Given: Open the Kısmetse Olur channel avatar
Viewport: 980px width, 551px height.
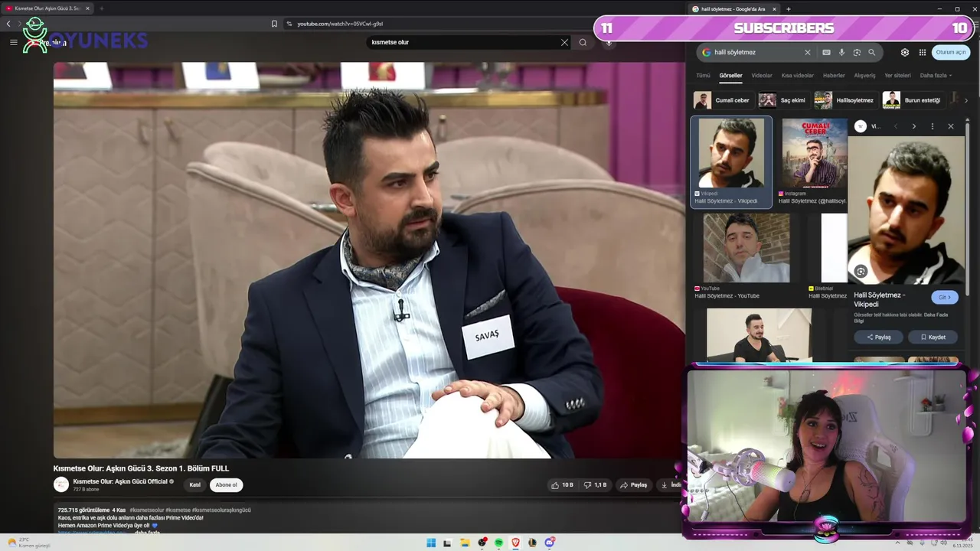Looking at the screenshot, I should (60, 484).
